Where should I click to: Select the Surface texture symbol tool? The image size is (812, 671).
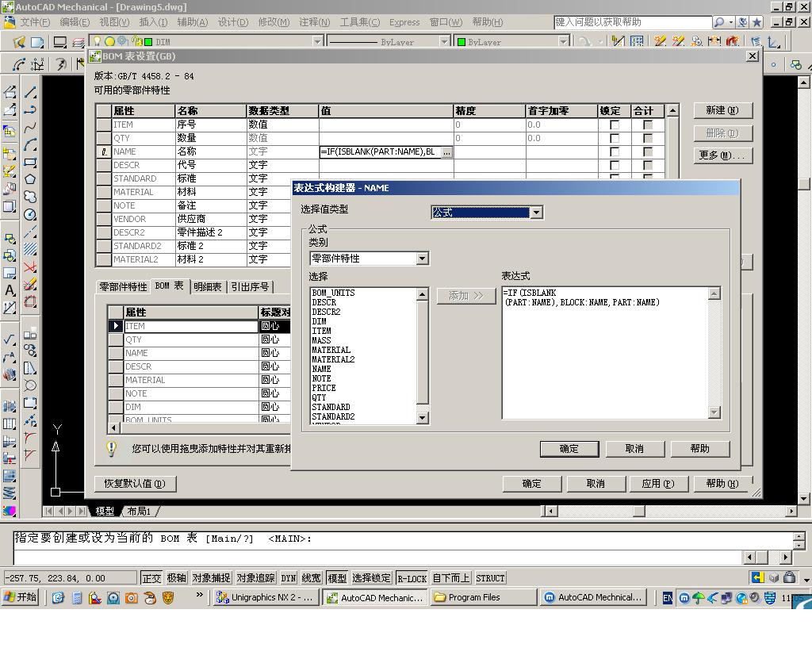coord(10,339)
